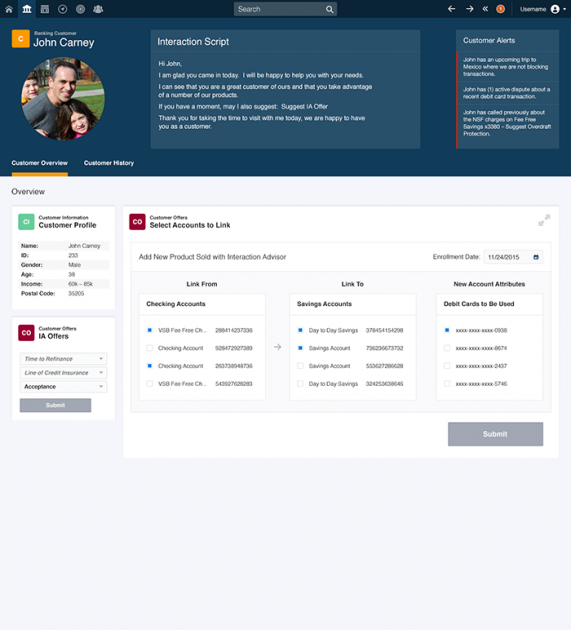Open the Line of Credit Insurance dropdown
571x630 pixels.
point(63,373)
